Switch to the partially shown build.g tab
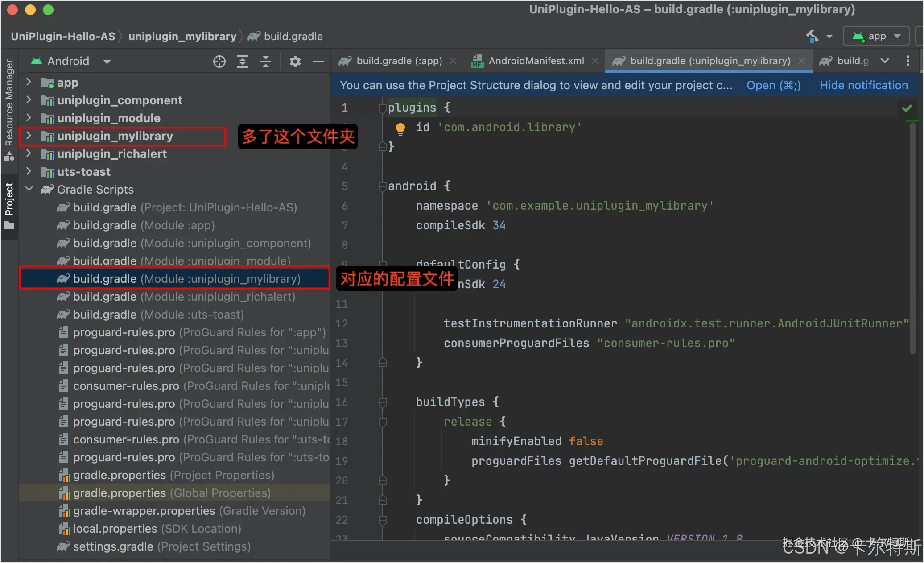This screenshot has height=563, width=924. point(844,61)
